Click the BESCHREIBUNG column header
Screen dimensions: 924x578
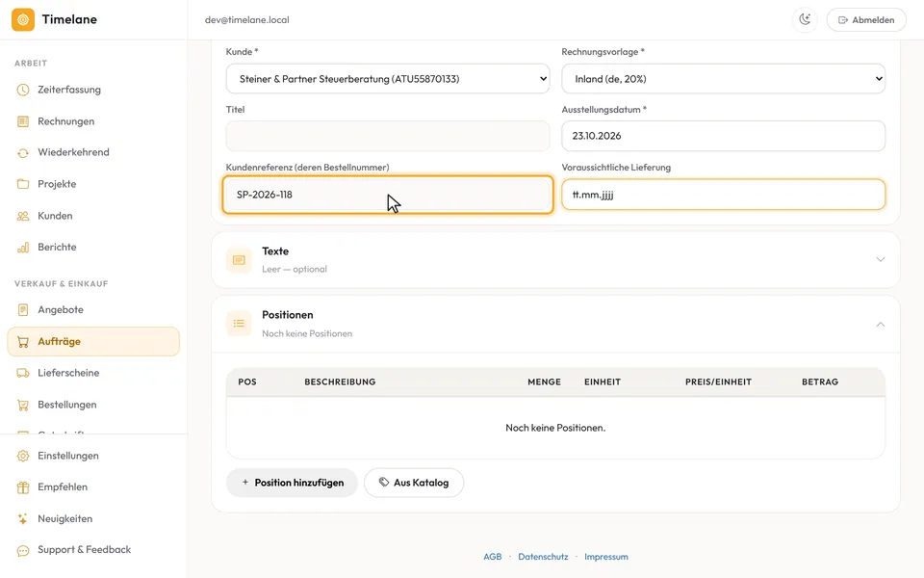pos(340,382)
